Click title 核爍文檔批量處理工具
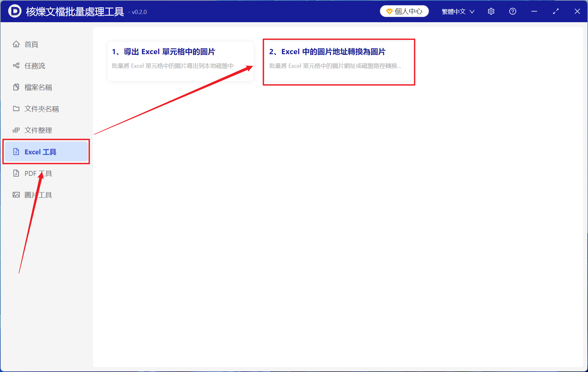The height and width of the screenshot is (372, 588). [x=75, y=12]
